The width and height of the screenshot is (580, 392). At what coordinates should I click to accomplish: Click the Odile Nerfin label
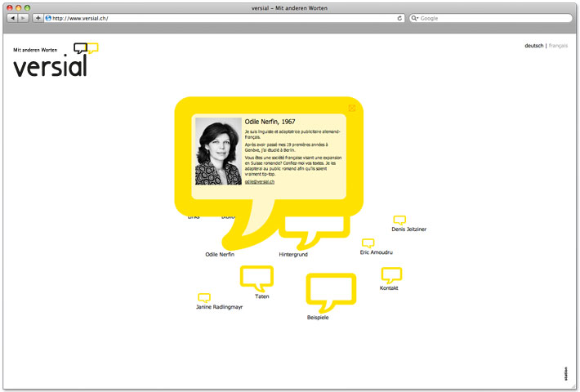click(x=220, y=255)
